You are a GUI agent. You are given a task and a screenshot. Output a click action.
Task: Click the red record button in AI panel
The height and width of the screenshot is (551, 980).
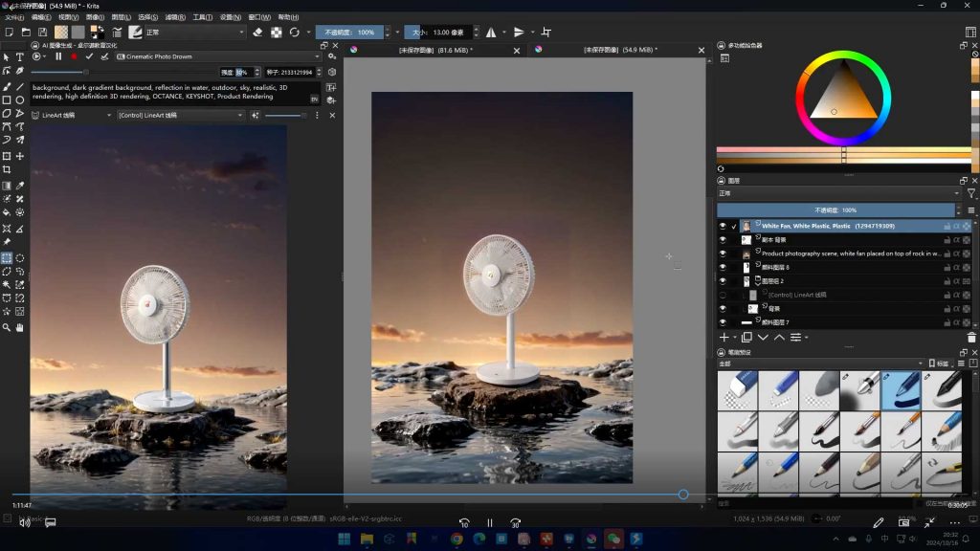(x=73, y=56)
